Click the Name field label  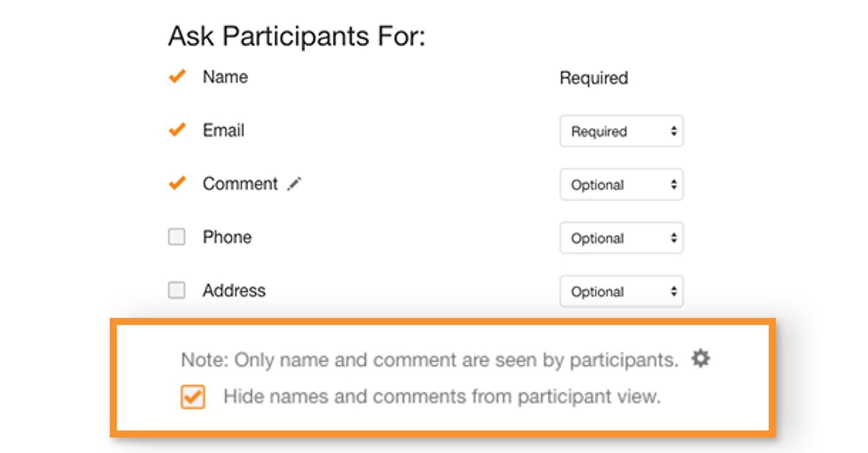coord(225,77)
